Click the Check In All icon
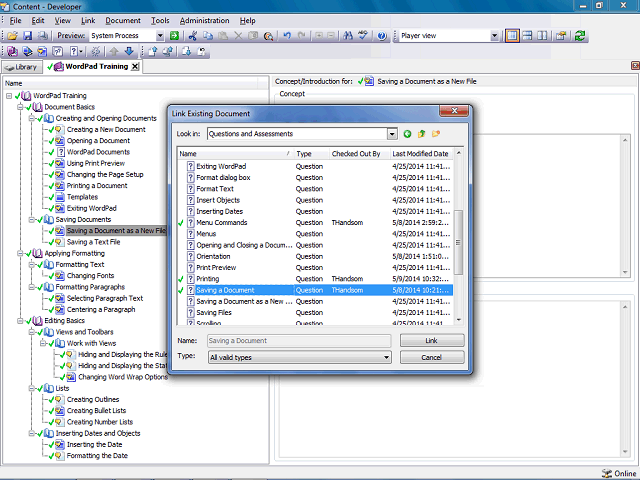The height and width of the screenshot is (480, 640). pos(167,51)
